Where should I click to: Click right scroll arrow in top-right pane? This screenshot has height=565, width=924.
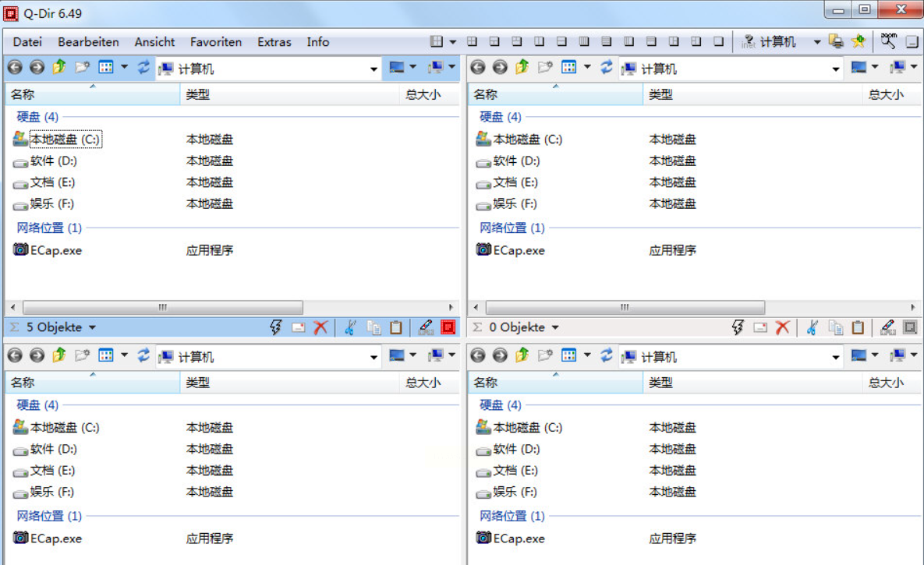pos(913,307)
